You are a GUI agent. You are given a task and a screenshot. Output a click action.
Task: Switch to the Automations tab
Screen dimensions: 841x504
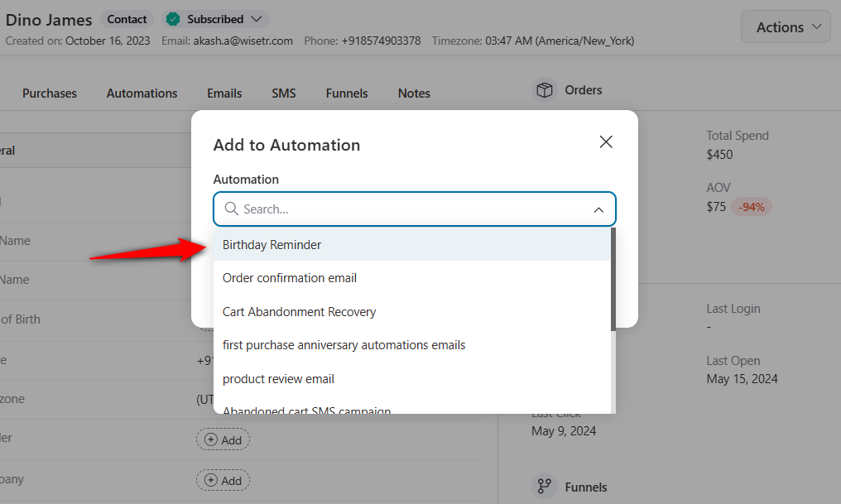click(x=142, y=94)
